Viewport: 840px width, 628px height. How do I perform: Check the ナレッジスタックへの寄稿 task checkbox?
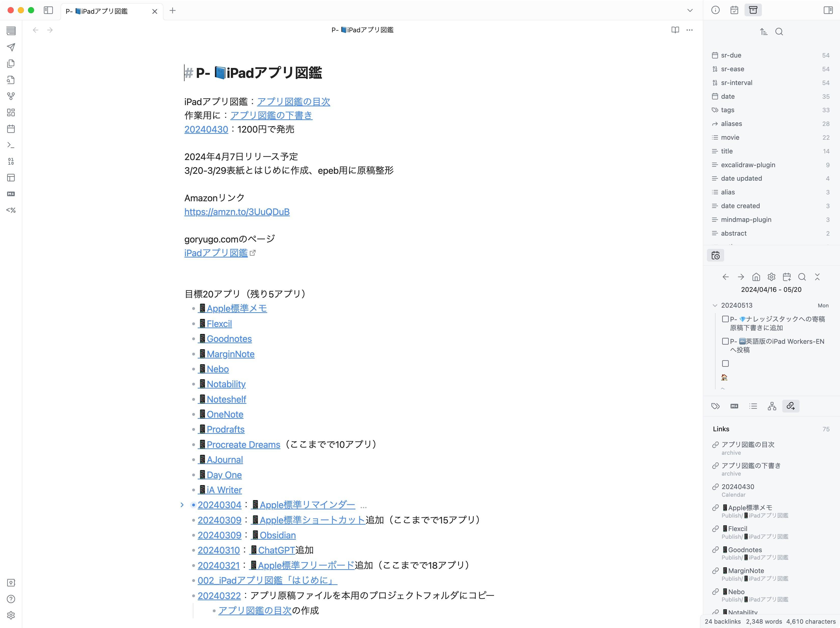725,319
